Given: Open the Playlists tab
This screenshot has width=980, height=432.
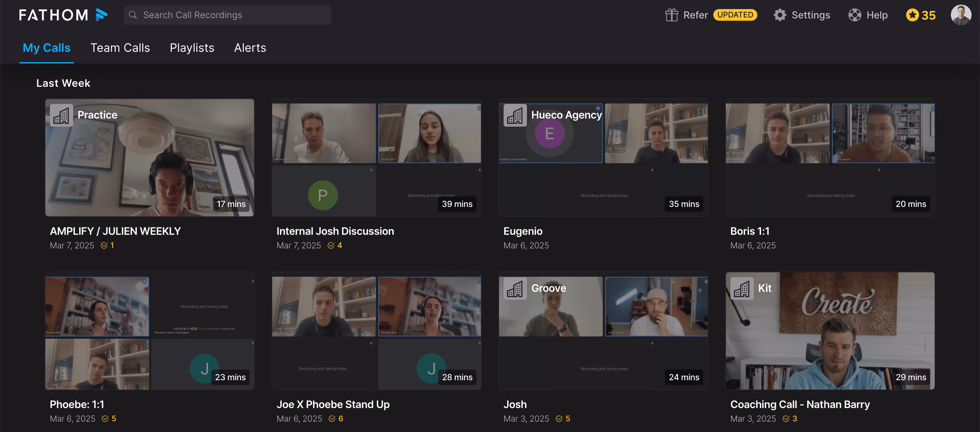Looking at the screenshot, I should (192, 48).
